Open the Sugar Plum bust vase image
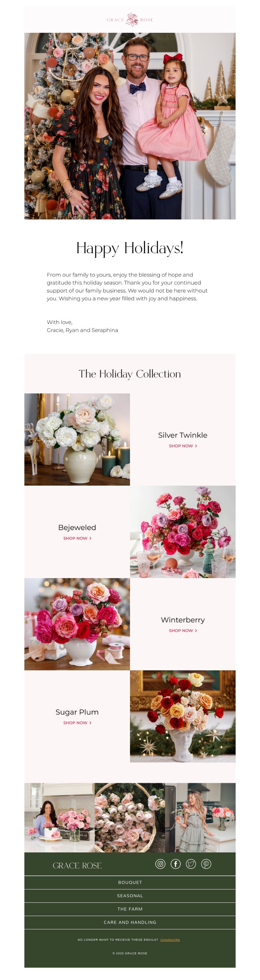Screen dimensions: 260x980 point(183,716)
